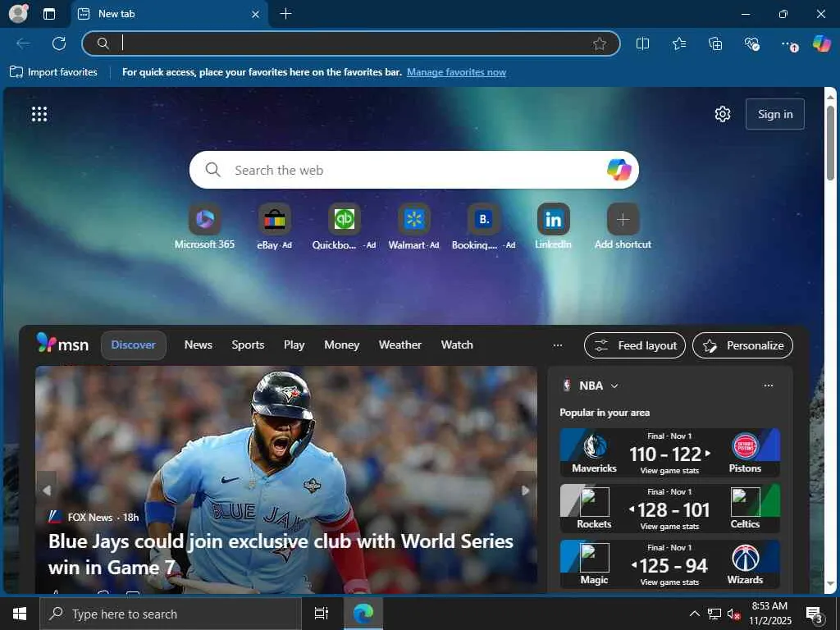The height and width of the screenshot is (630, 840).
Task: Open Feed layout options
Action: tap(635, 345)
